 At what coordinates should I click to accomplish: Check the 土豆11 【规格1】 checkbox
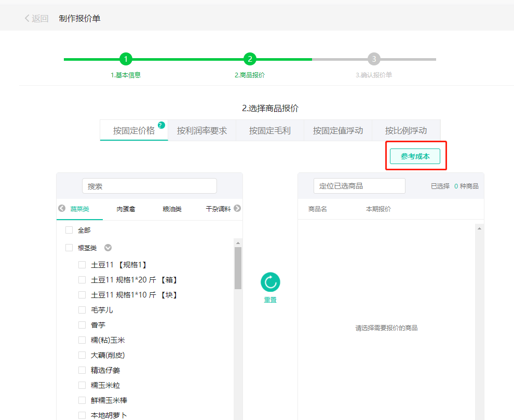pos(82,264)
